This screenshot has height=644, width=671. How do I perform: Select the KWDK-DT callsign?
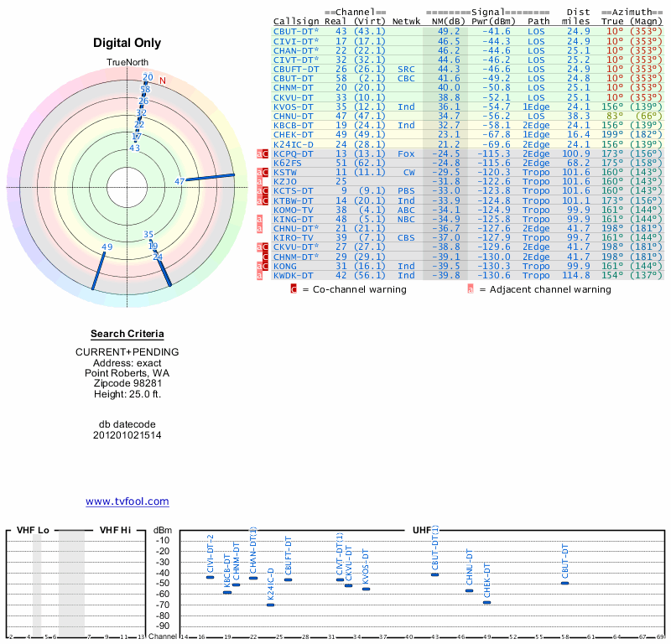(x=294, y=276)
